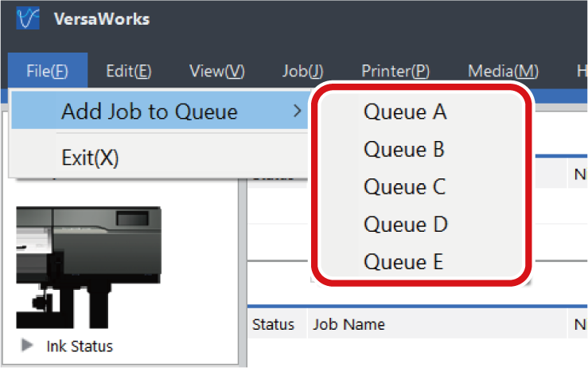Viewport: 588px width, 368px height.
Task: Click the Ink Status label
Action: [x=80, y=346]
